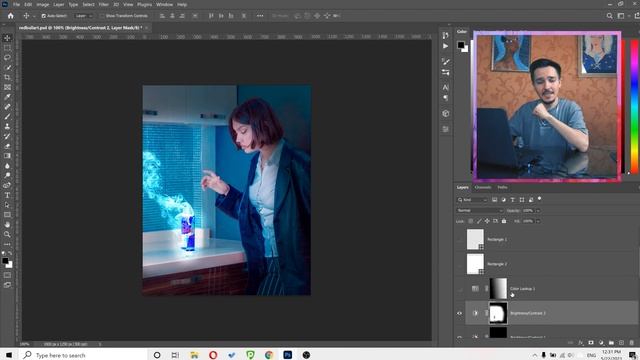Open the Filter menu

click(x=104, y=4)
